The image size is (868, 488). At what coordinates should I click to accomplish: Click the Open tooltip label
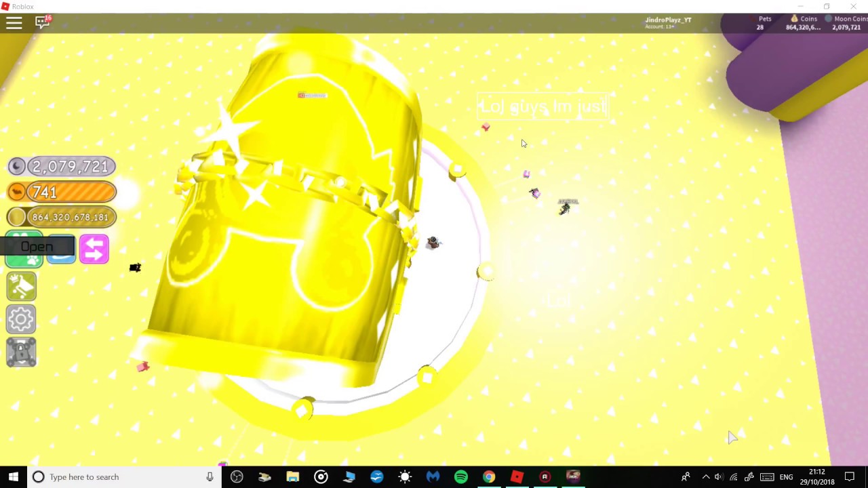click(x=37, y=247)
